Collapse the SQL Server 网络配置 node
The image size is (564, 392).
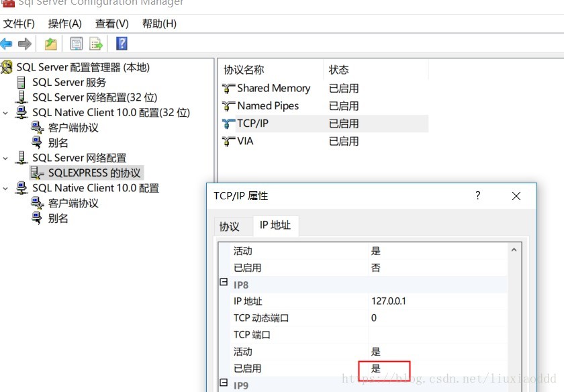coord(5,158)
